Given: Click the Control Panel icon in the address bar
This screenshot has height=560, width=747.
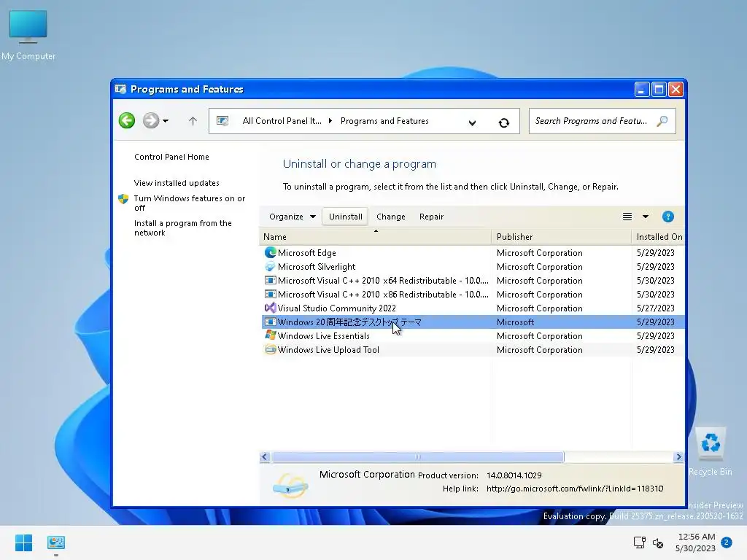Looking at the screenshot, I should coord(222,121).
